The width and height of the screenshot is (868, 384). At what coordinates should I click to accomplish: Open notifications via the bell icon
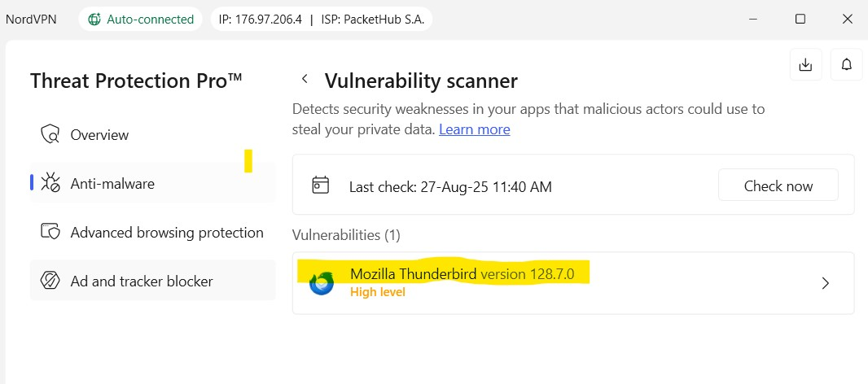pos(846,64)
